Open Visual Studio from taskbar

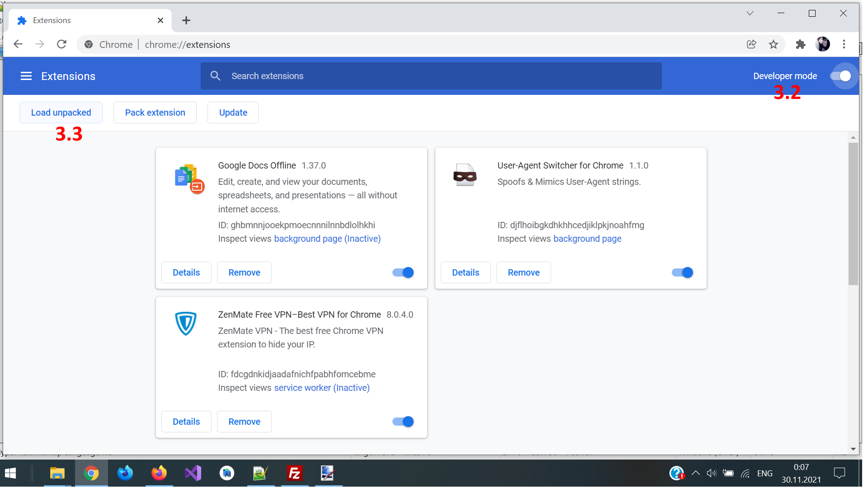click(x=193, y=474)
